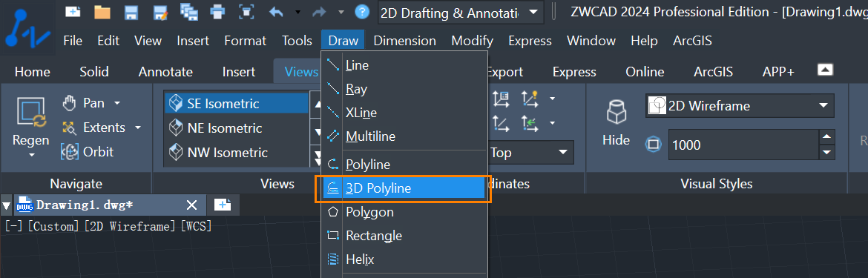Click the Save icon in quick access toolbar

tap(131, 12)
